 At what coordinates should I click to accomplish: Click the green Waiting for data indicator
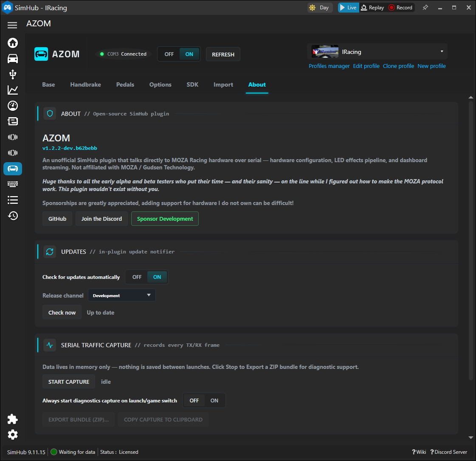(54, 452)
